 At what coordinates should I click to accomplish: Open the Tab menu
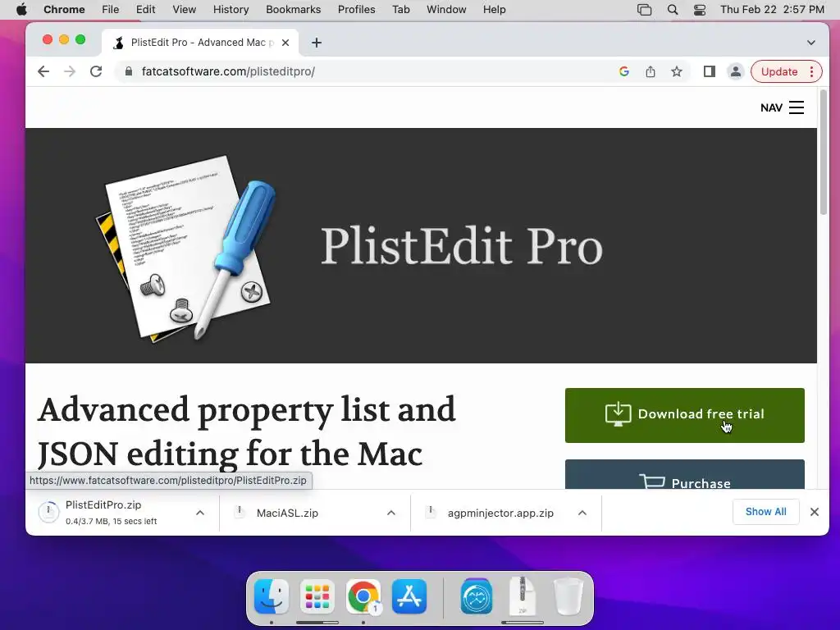pos(400,10)
